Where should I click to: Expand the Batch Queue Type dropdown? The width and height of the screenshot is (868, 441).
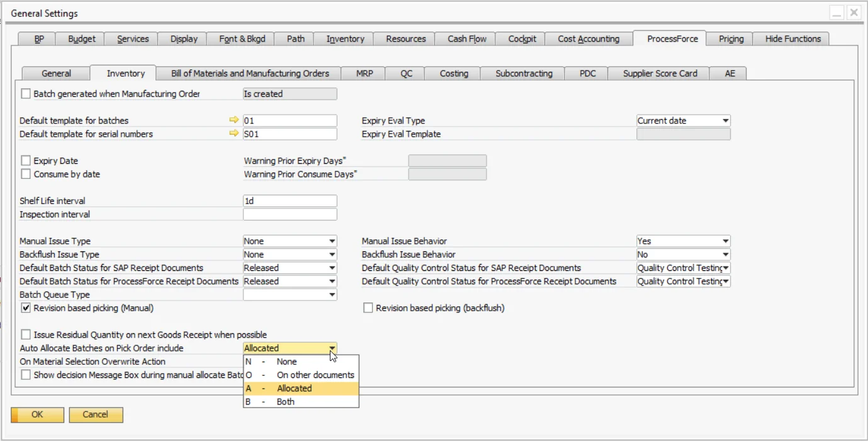[332, 295]
